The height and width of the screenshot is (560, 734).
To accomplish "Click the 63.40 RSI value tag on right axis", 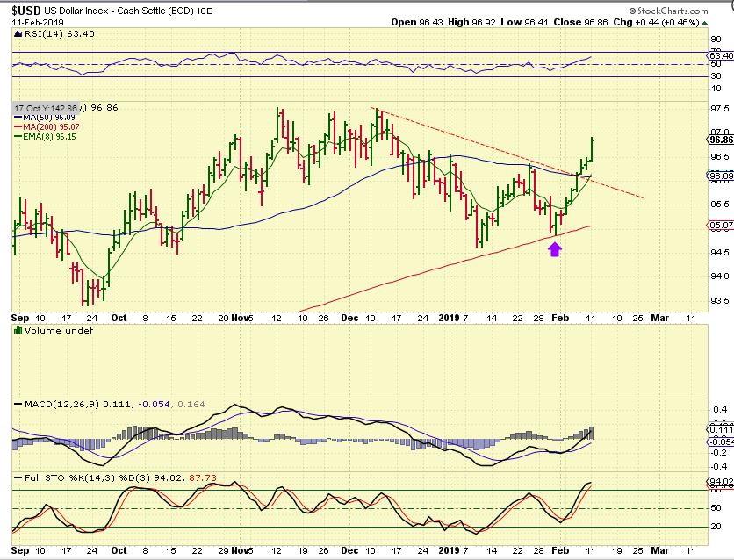I will click(x=720, y=54).
